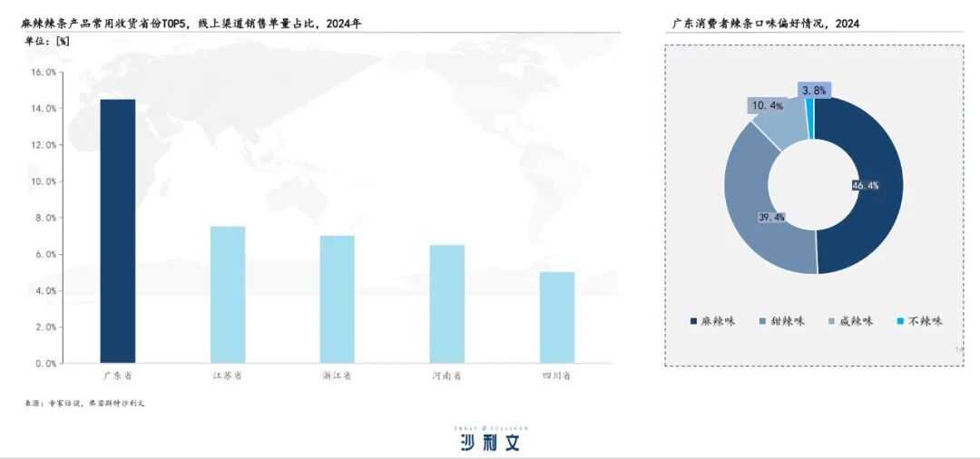Click the 3.8% donut label

[814, 91]
